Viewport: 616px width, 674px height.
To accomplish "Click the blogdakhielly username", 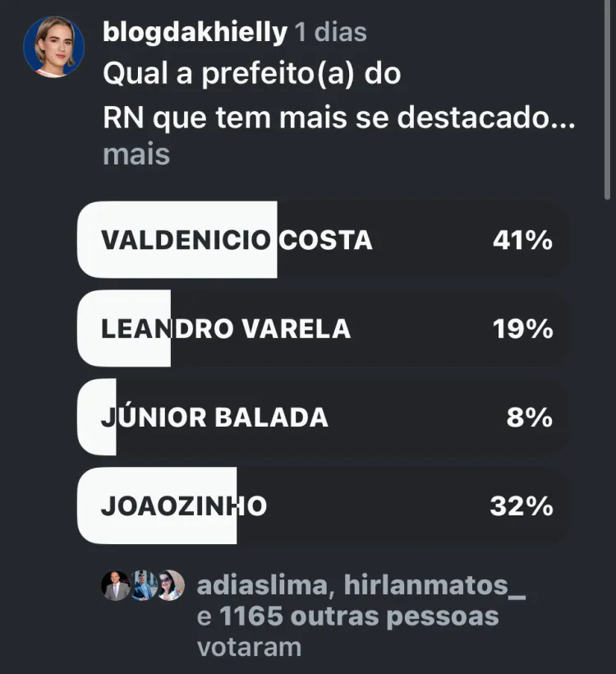I will (x=195, y=32).
